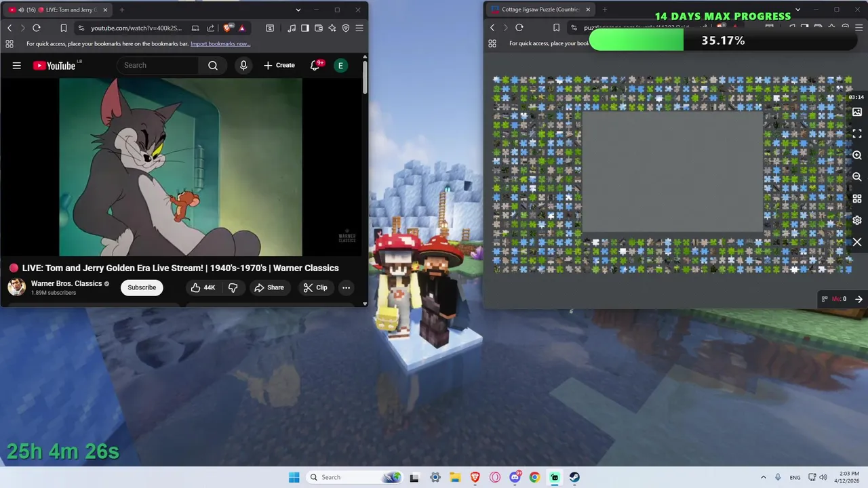This screenshot has height=488, width=868.
Task: Click the YouTube search magnifier button
Action: (213, 66)
